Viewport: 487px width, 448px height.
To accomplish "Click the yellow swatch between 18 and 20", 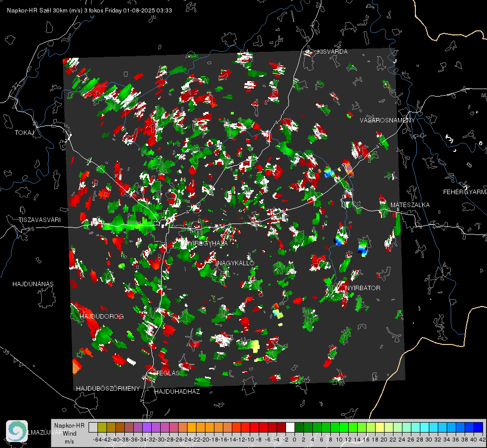I will click(380, 428).
